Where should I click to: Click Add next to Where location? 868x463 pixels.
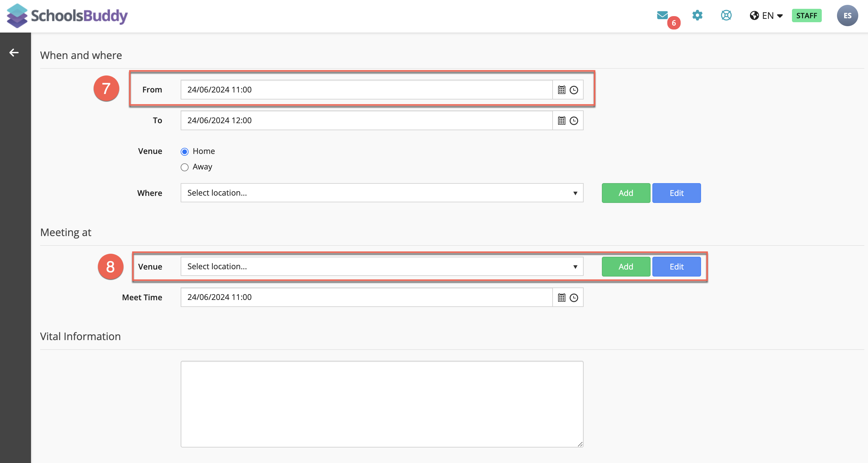(x=626, y=193)
